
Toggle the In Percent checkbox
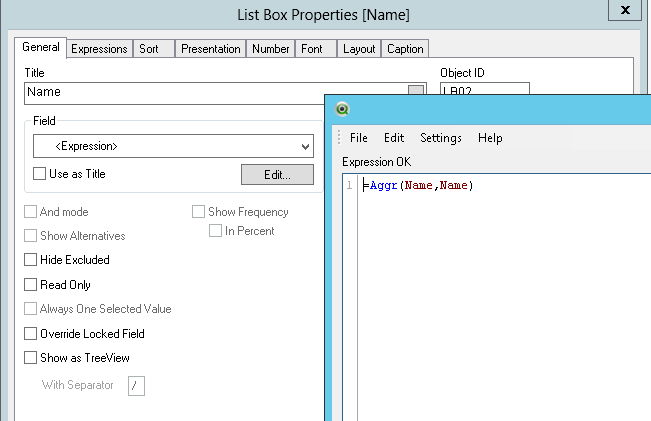click(215, 230)
